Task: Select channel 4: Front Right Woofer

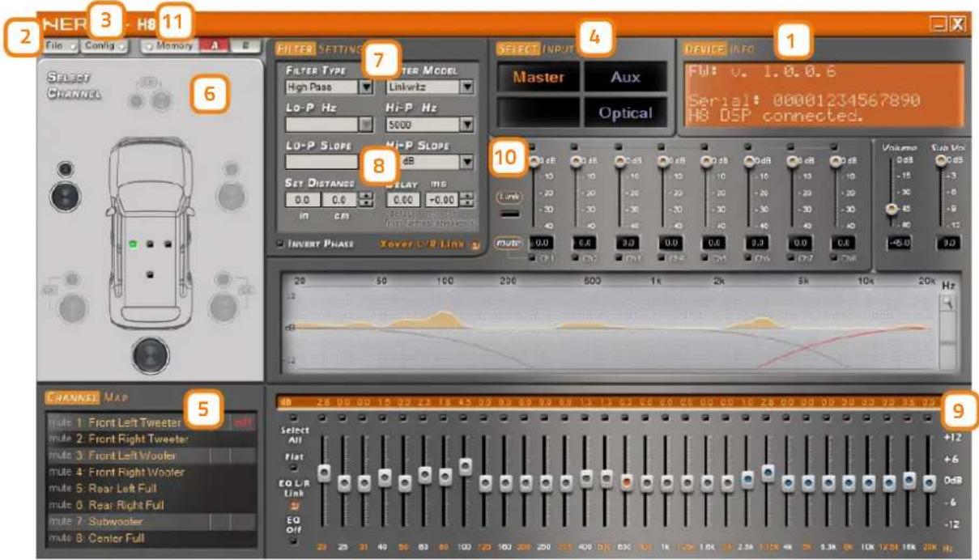Action: point(151,472)
